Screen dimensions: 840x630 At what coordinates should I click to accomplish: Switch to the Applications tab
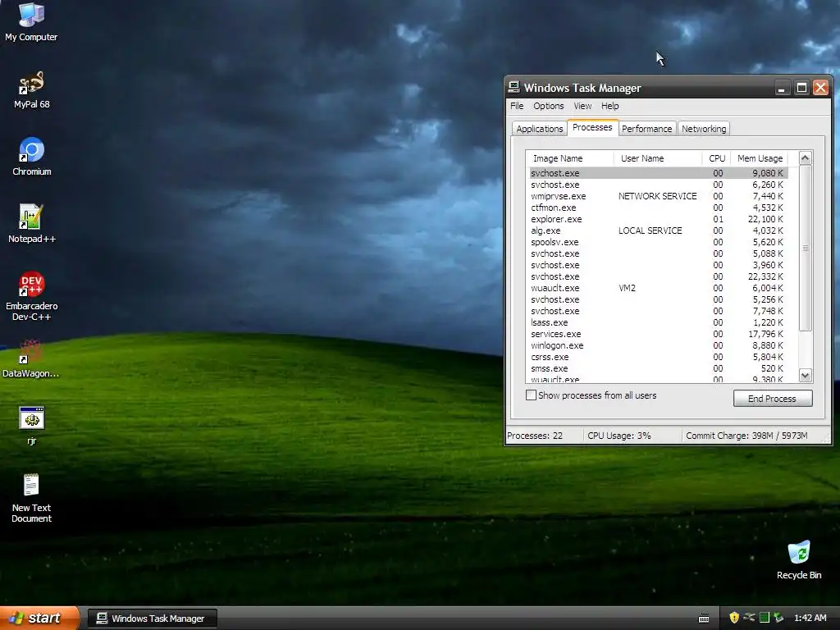(540, 129)
